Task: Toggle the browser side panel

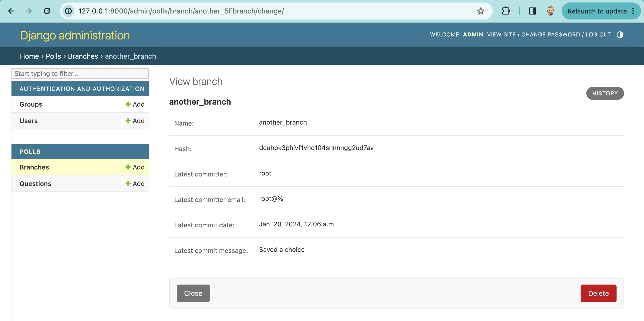Action: [532, 11]
